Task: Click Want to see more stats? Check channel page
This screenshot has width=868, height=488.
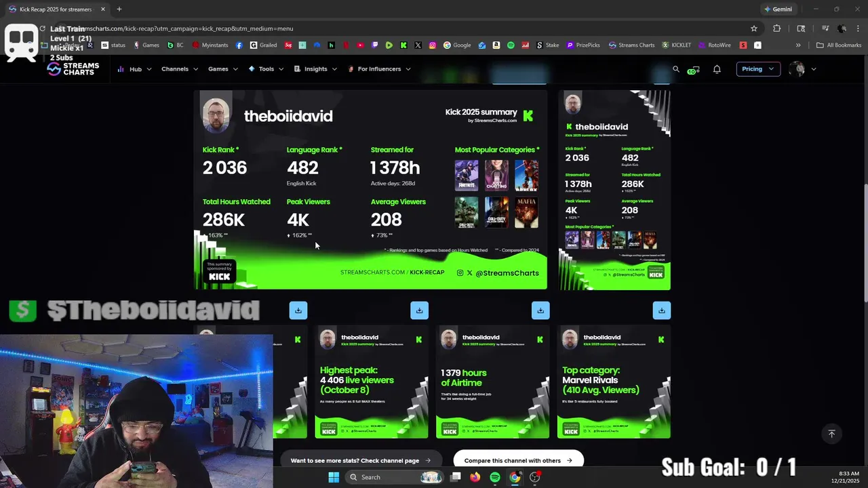Action: pyautogui.click(x=360, y=460)
